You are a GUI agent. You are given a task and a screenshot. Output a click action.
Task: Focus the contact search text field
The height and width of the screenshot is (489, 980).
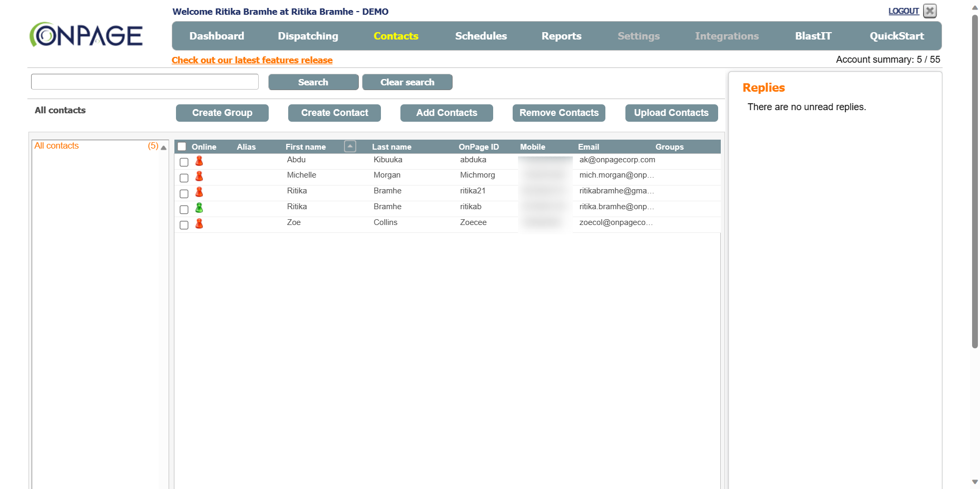pyautogui.click(x=145, y=82)
